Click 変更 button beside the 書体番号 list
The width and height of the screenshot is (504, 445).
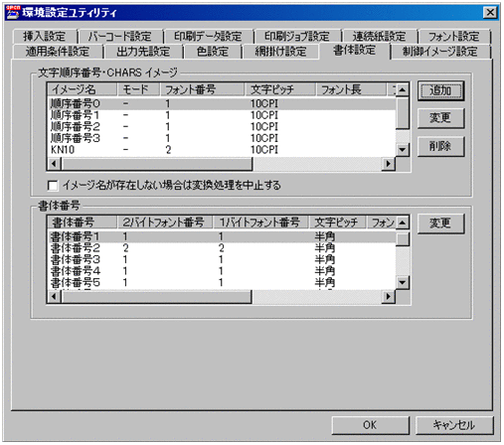point(440,223)
